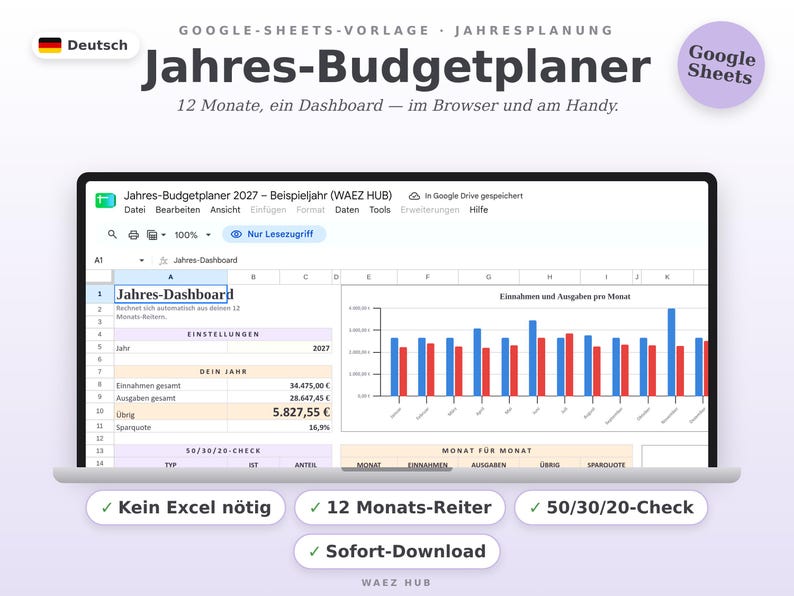Screen dimensions: 794x596
Task: Click the Jahr value cell 2027
Action: click(x=280, y=348)
